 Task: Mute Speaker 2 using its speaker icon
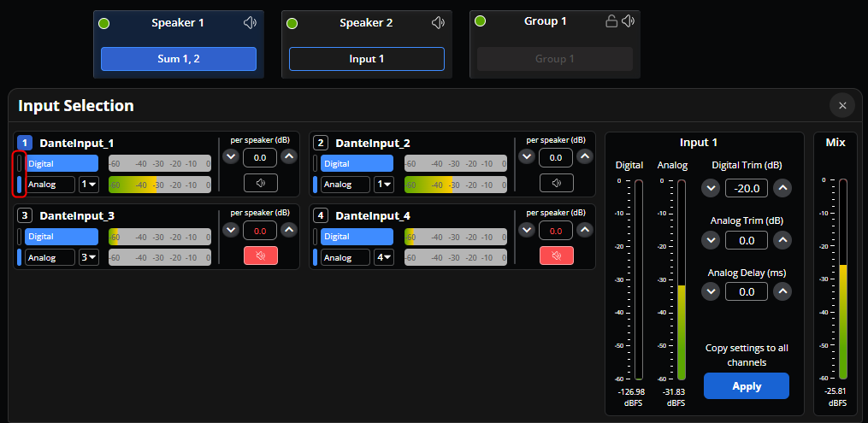(439, 23)
